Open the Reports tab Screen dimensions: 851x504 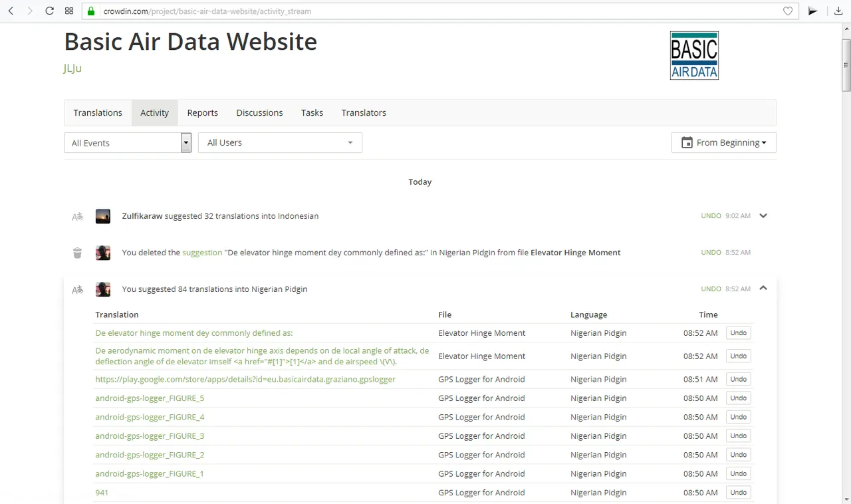click(203, 112)
